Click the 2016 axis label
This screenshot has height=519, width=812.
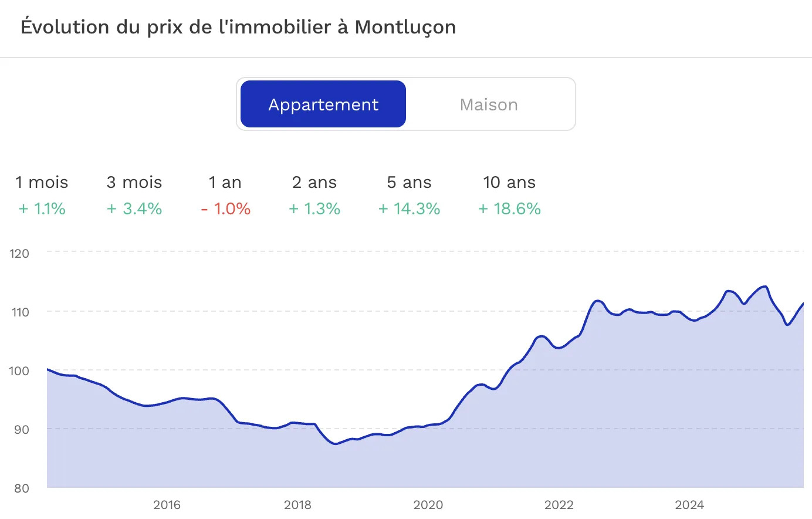pyautogui.click(x=167, y=505)
